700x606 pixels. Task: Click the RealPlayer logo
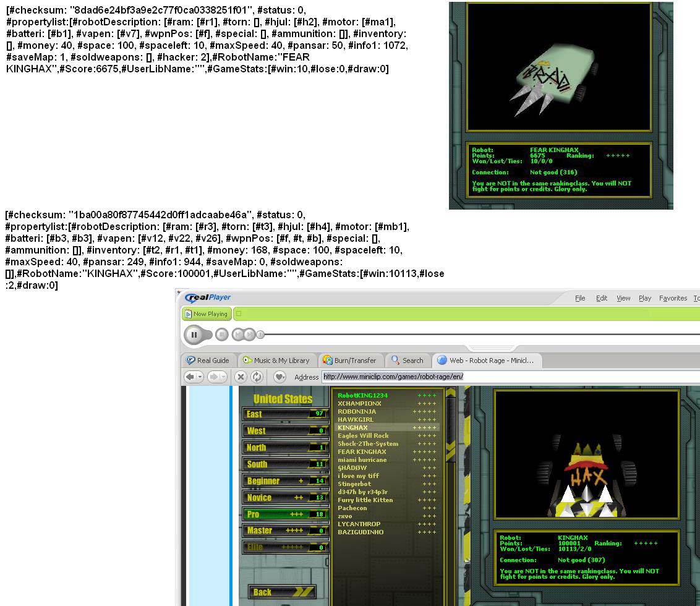[208, 297]
